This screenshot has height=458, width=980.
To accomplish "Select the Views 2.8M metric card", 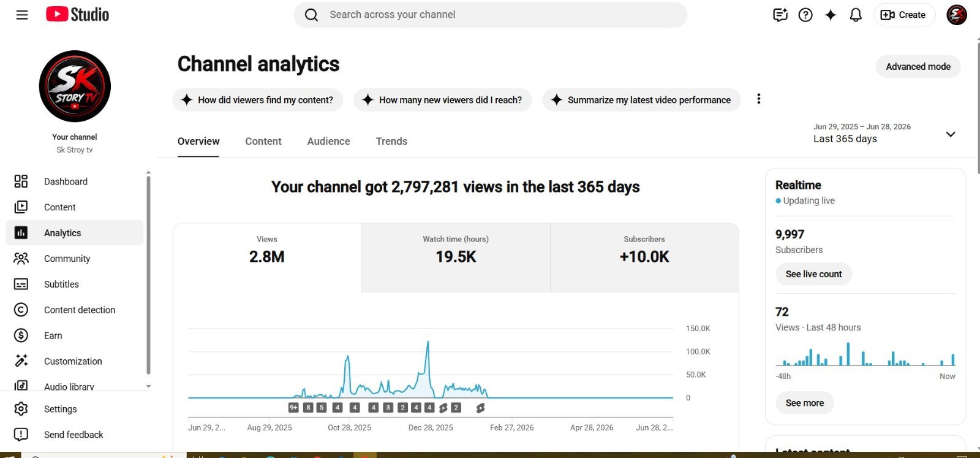I will point(267,258).
